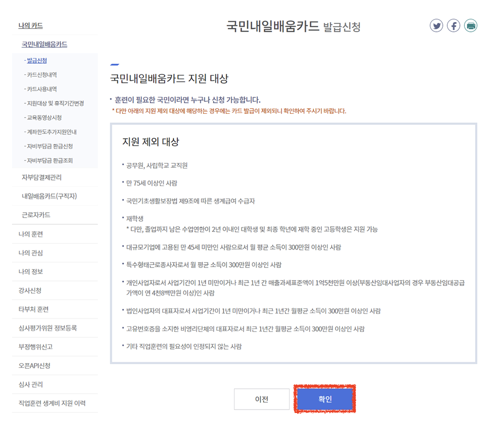Open 카드사용내역 sidebar link
Viewport: 504px width, 433px height.
(x=42, y=89)
